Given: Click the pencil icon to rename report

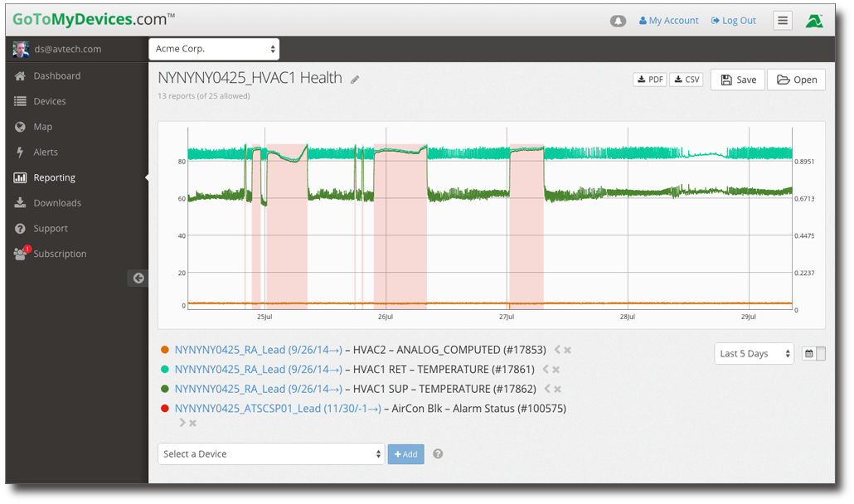Looking at the screenshot, I should [x=355, y=80].
